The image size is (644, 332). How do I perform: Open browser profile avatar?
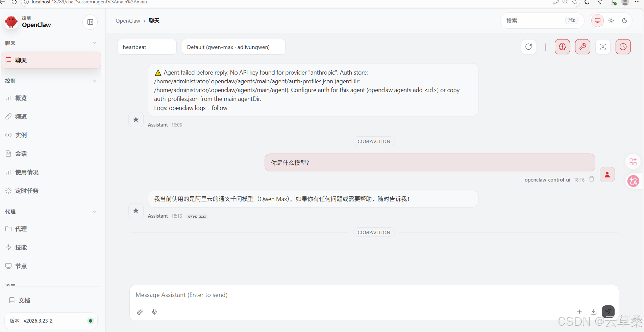pyautogui.click(x=625, y=2)
